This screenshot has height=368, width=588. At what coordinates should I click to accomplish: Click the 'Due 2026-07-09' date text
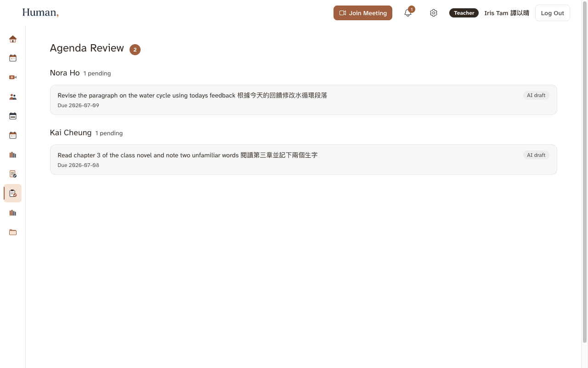(x=78, y=105)
